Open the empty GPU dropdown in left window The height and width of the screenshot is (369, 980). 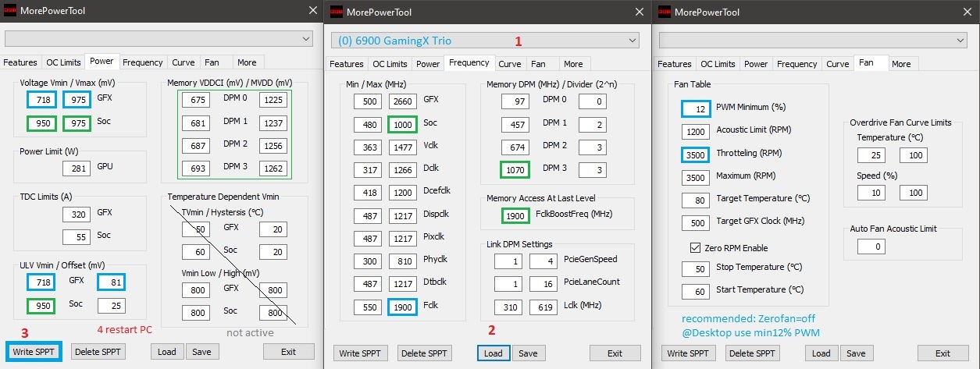[159, 39]
